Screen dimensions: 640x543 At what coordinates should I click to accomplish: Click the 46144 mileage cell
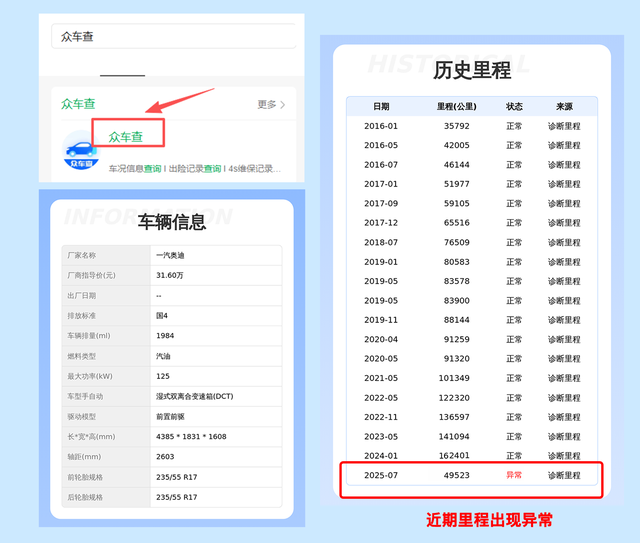457,165
